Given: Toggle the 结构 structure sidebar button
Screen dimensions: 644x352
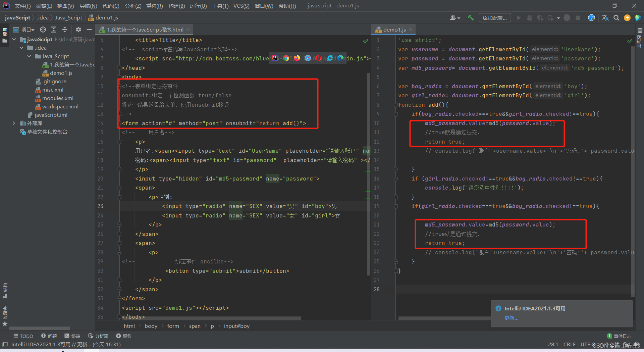Looking at the screenshot, I should pos(5,291).
